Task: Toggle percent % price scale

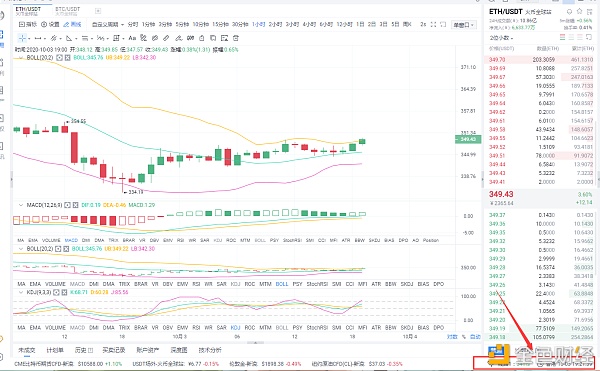Action: coord(463,337)
